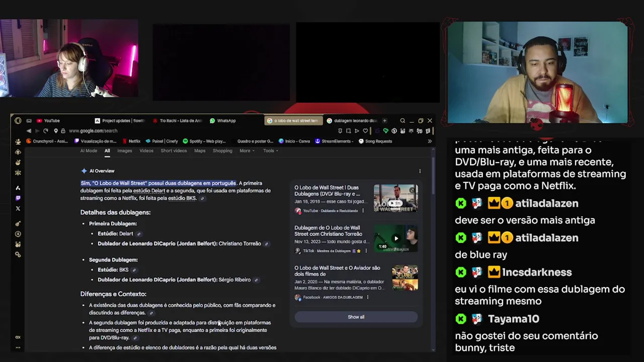The image size is (644, 362).
Task: Click the three-dot menu on YouTube result
Action: point(363,211)
